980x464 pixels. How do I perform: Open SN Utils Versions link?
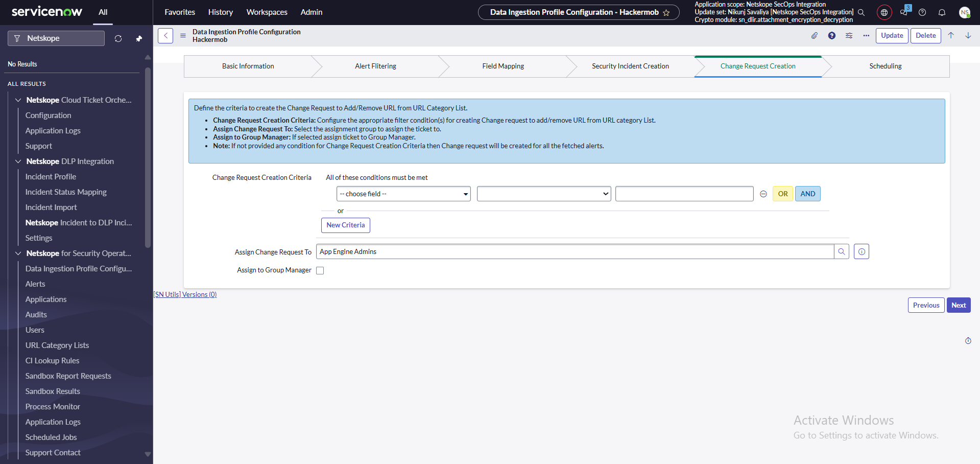point(185,294)
